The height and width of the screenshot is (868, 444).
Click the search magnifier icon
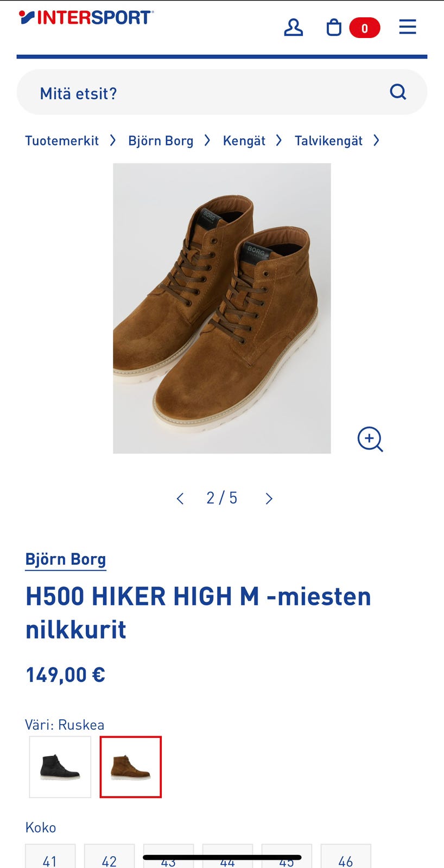click(x=398, y=92)
